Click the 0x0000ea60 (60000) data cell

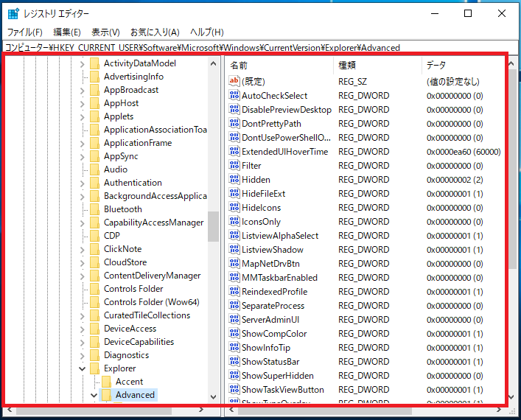[464, 152]
